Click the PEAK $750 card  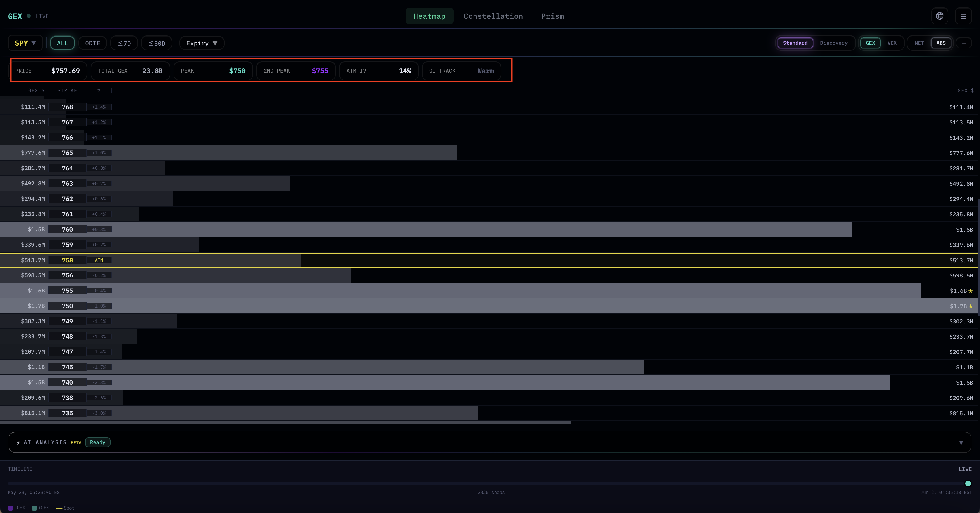coord(213,71)
